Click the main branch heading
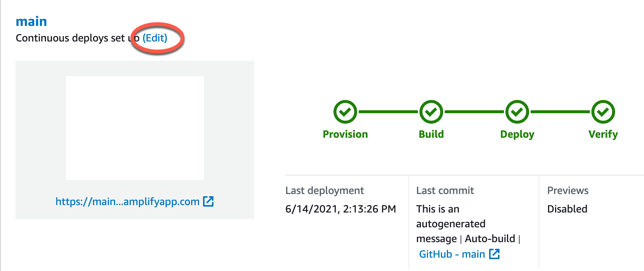The height and width of the screenshot is (271, 644). (31, 21)
